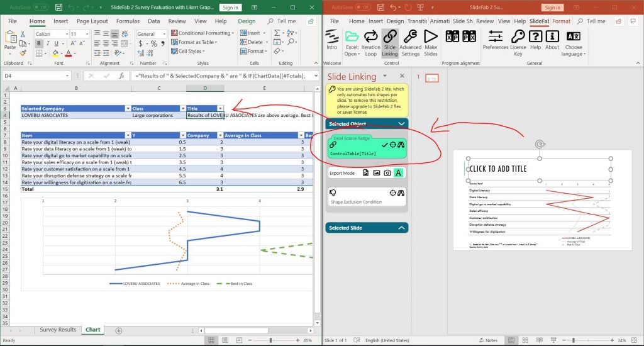Screen dimensions: 644x346
Task: Open the SlideFab Intro button
Action: click(332, 40)
